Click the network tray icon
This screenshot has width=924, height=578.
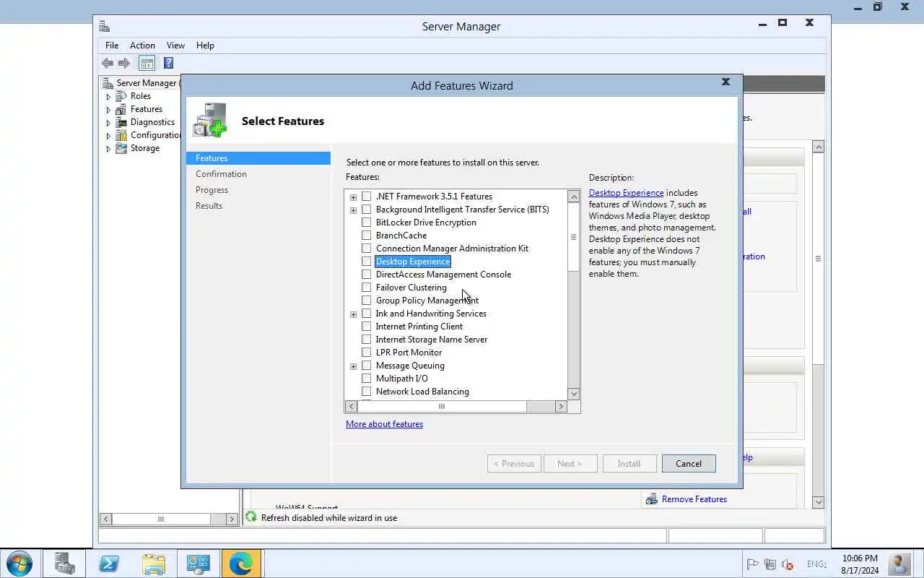(x=770, y=564)
